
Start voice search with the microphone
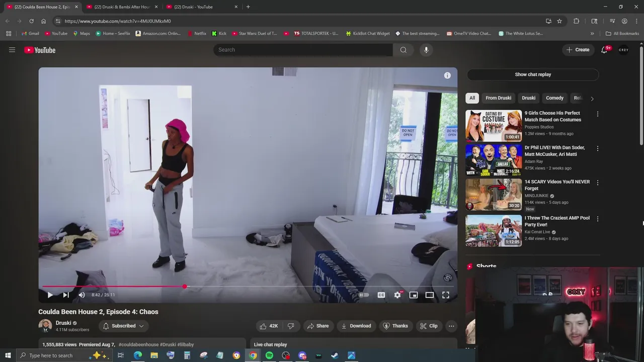coord(426,50)
